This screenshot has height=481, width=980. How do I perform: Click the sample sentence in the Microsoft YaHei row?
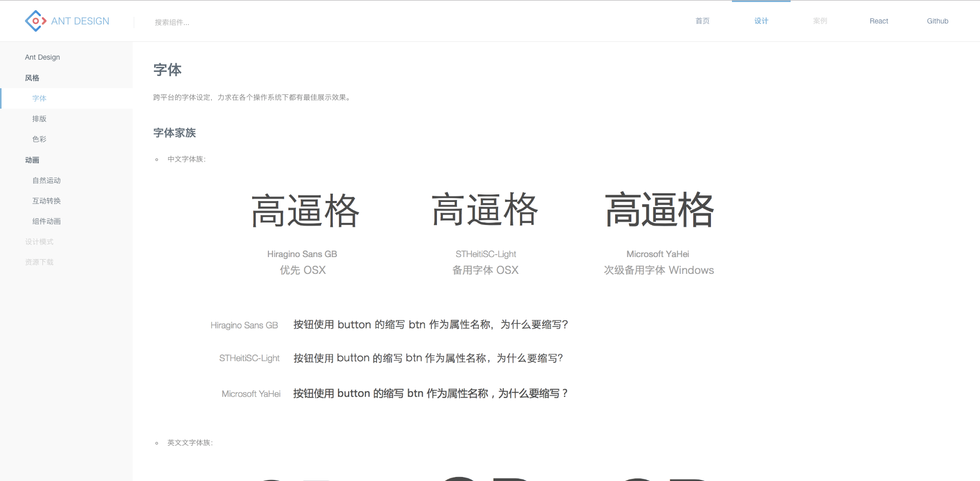tap(430, 393)
